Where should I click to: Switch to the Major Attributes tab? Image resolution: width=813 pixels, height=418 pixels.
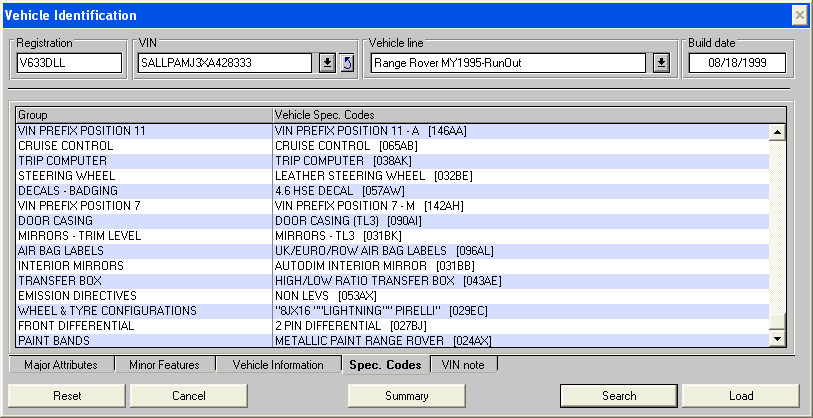[x=61, y=365]
